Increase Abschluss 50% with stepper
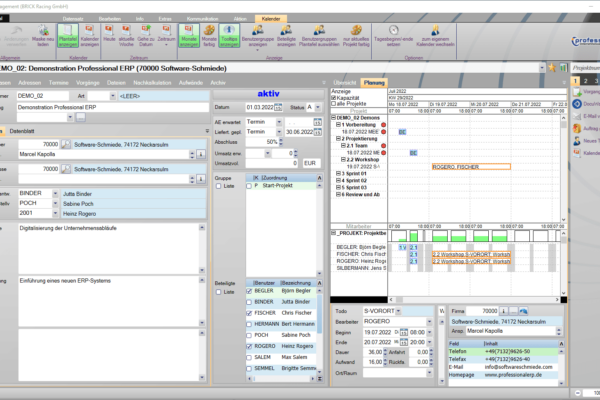Image resolution: width=600 pixels, height=400 pixels. (281, 140)
